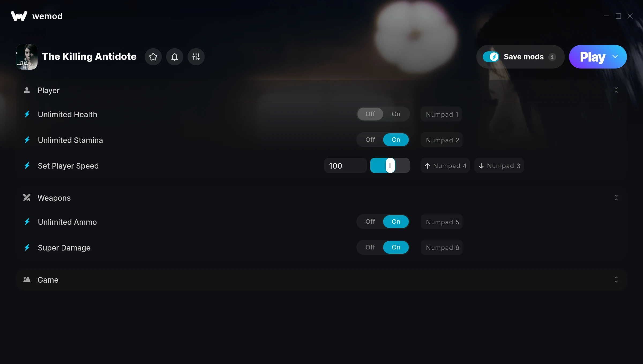Image resolution: width=643 pixels, height=364 pixels.
Task: Click the Game category silhouette icon
Action: pyautogui.click(x=27, y=279)
